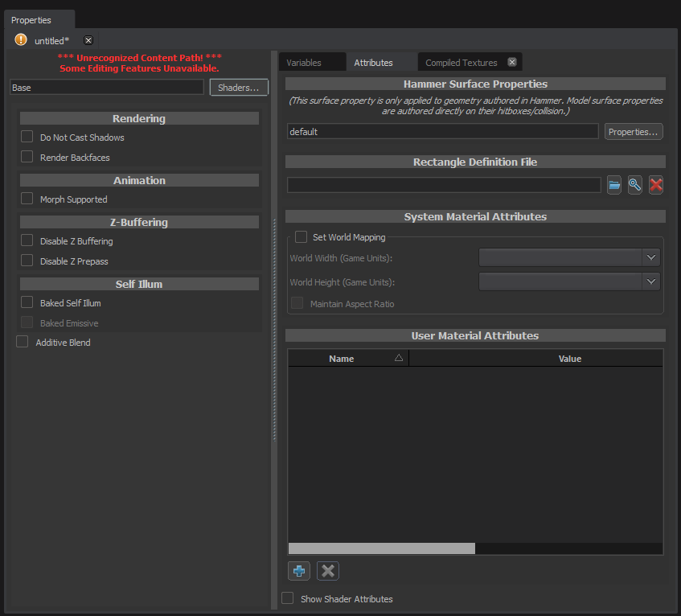
Task: Click the default surface property text field
Action: click(442, 130)
